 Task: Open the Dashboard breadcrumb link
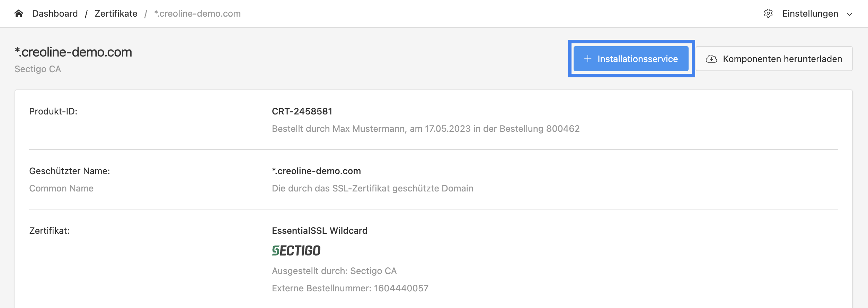tap(55, 14)
